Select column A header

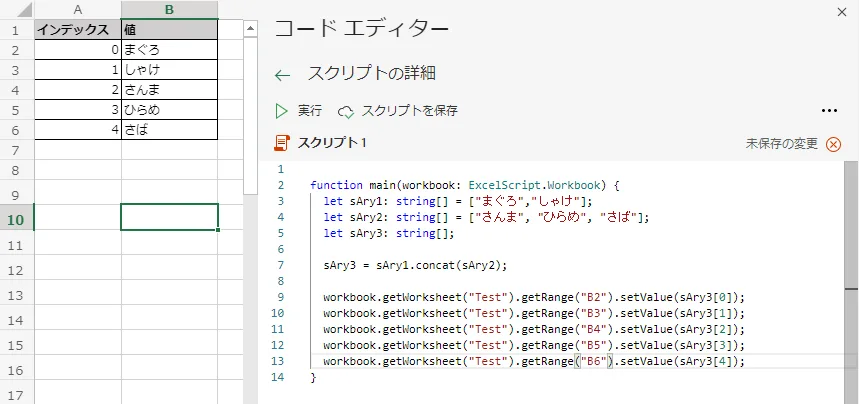point(77,9)
